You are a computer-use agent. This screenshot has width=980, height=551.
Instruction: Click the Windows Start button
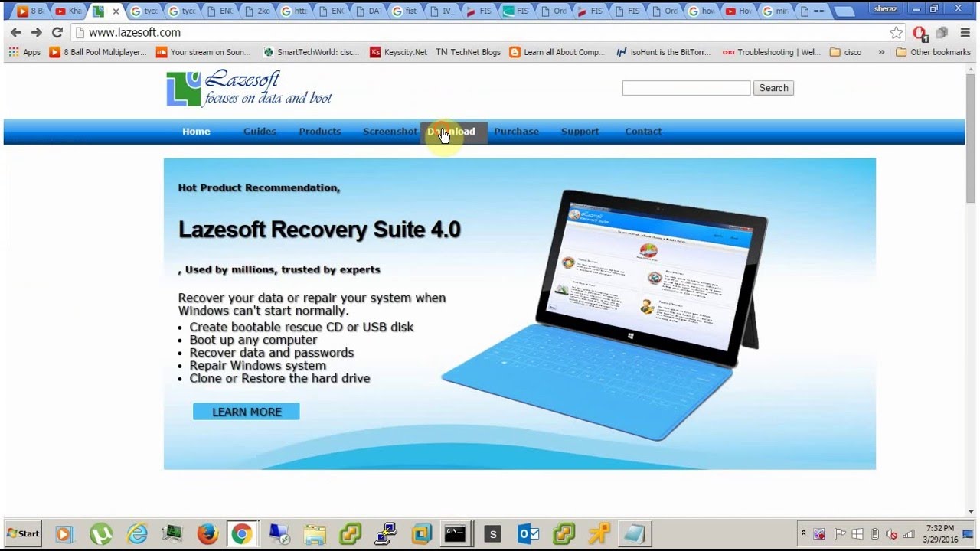pyautogui.click(x=24, y=533)
